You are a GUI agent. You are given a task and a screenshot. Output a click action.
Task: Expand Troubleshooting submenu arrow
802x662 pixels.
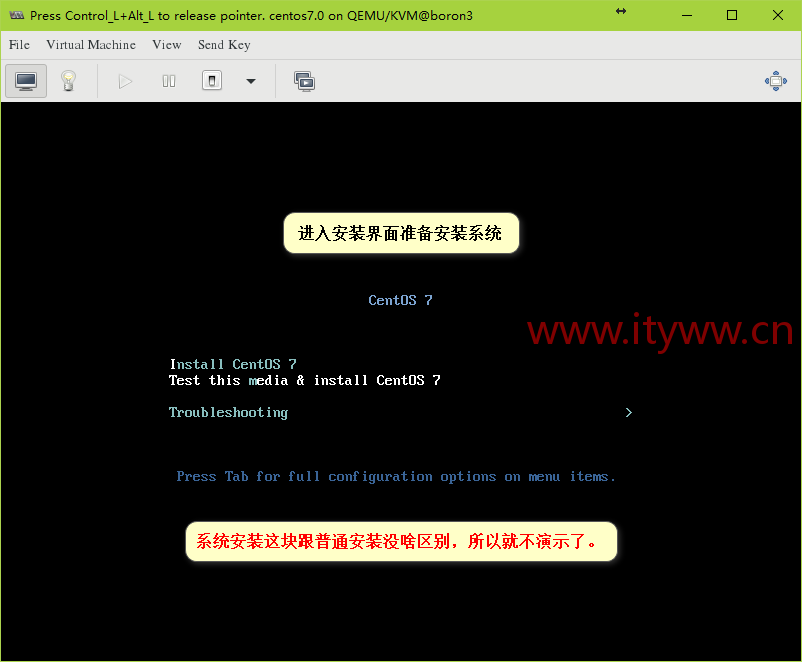629,412
